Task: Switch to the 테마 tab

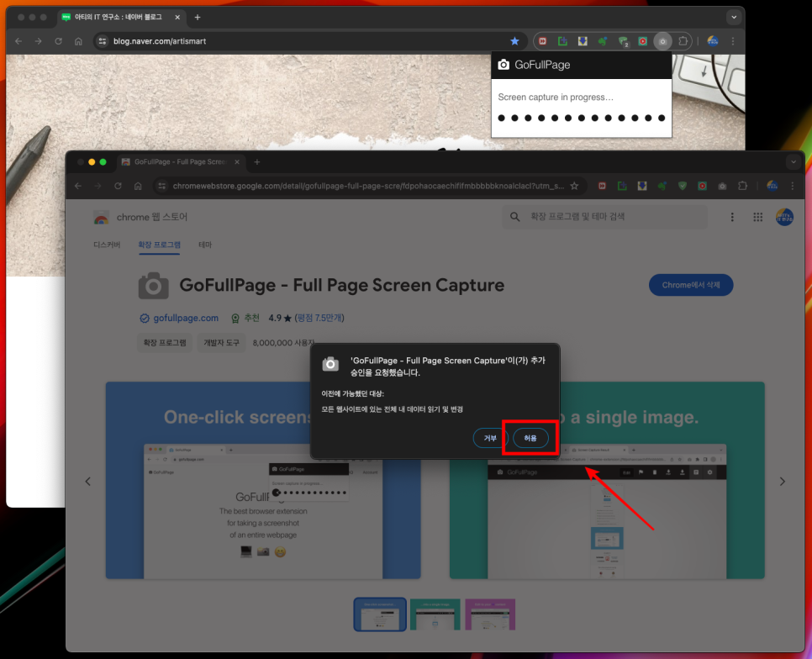Action: click(x=205, y=245)
